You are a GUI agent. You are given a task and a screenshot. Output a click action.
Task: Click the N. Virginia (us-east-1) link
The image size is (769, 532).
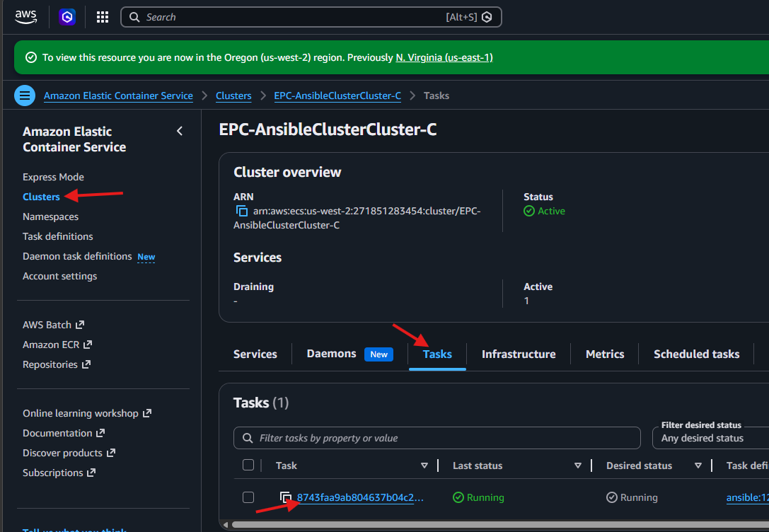444,57
